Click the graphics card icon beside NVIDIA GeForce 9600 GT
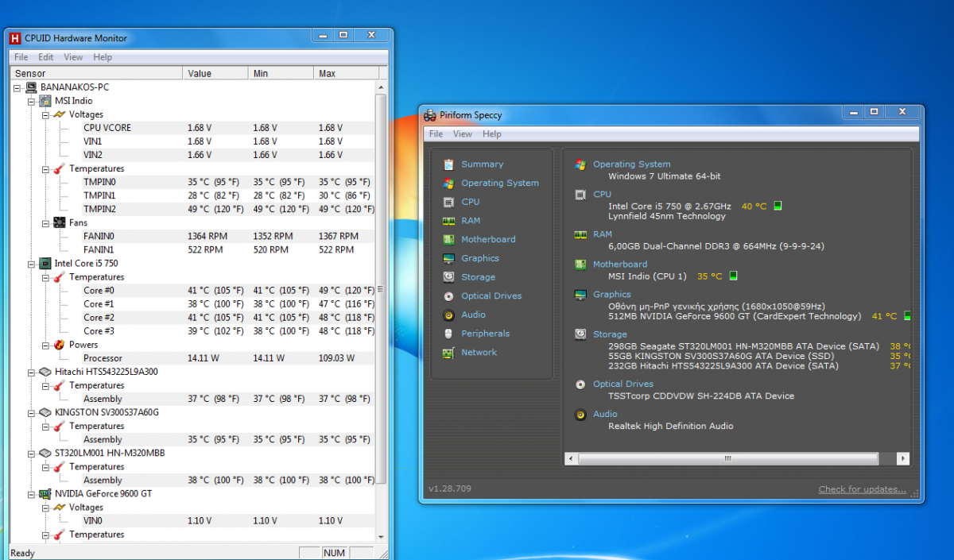Screen dimensions: 954x560 click(x=46, y=493)
